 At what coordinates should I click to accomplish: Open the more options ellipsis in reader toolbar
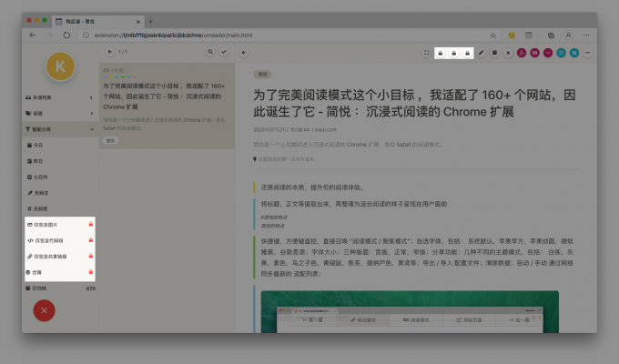click(587, 53)
